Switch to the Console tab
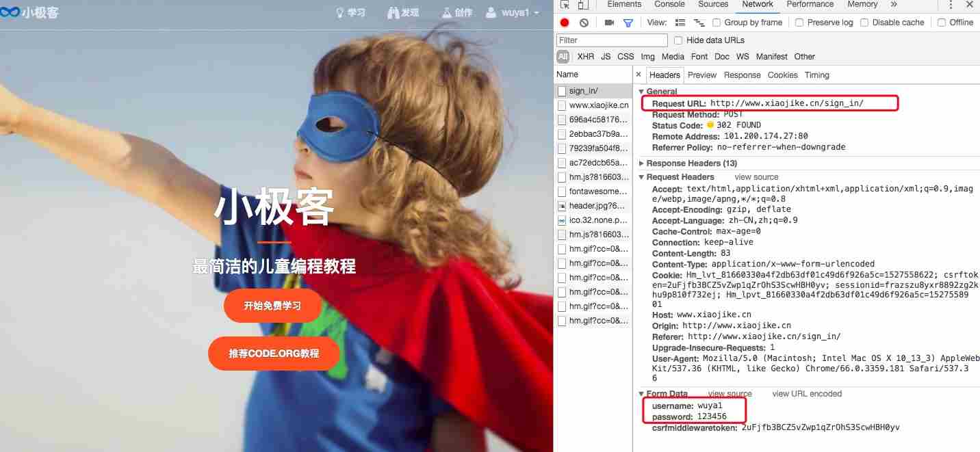 click(669, 4)
